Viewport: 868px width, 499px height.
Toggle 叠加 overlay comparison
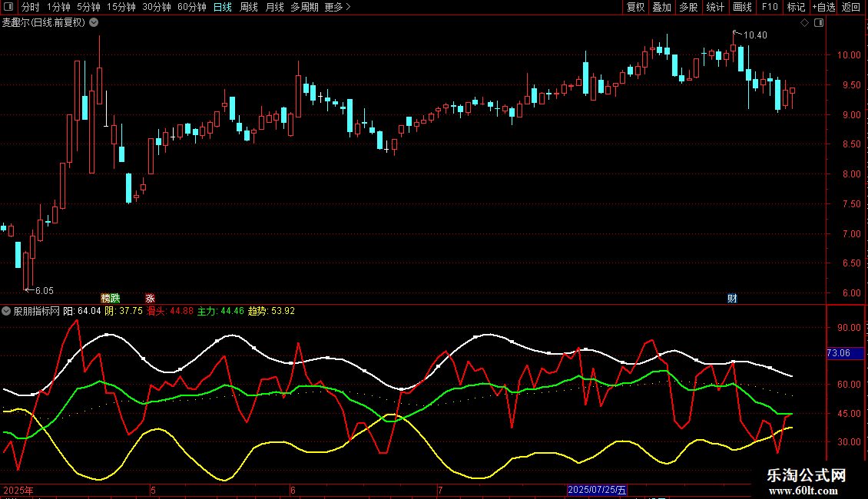click(x=661, y=7)
